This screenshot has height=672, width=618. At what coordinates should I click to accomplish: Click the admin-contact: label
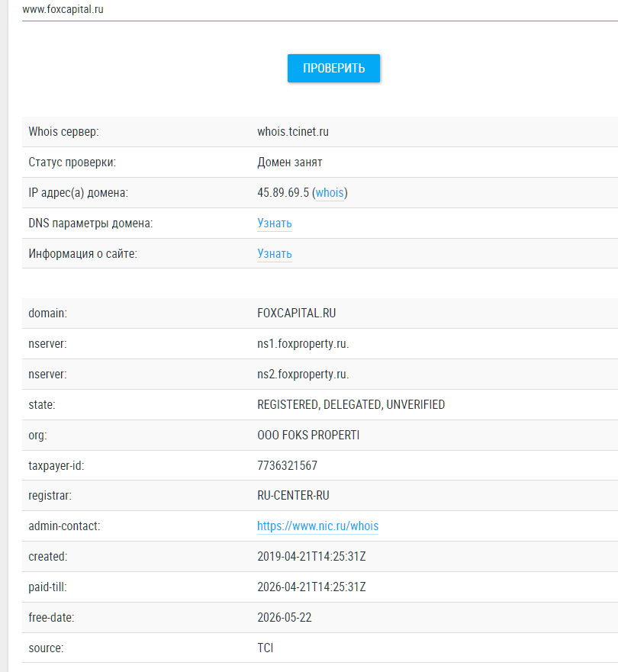coord(64,526)
